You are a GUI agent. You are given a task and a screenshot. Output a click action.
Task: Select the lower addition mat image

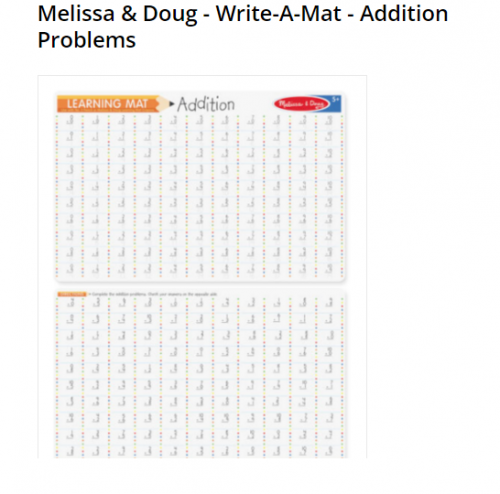pos(201,374)
